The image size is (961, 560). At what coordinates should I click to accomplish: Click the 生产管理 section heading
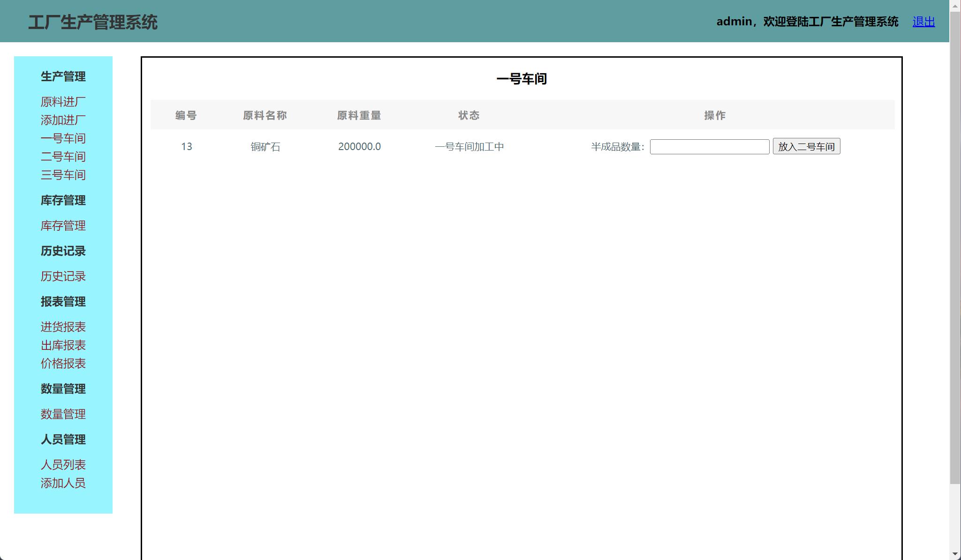click(63, 76)
